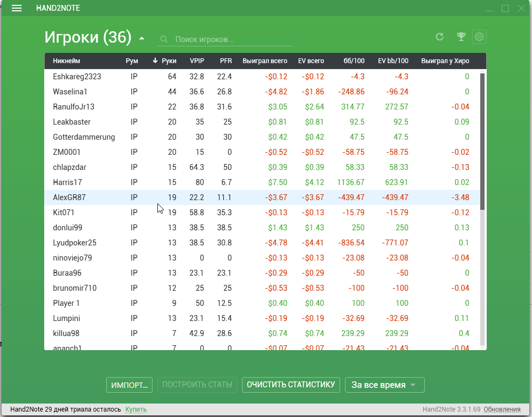Image resolution: width=532 pixels, height=417 pixels.
Task: Follow the Купить link
Action: (x=136, y=409)
